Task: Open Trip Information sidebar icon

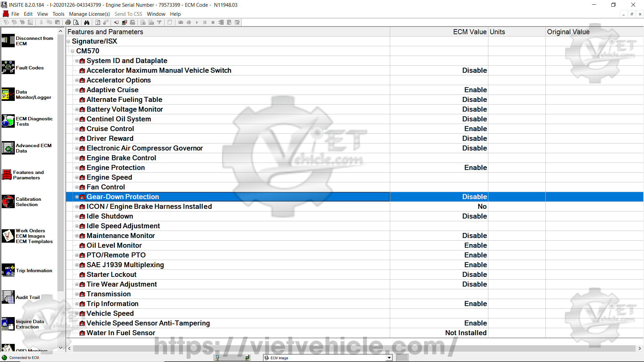Action: pyautogui.click(x=8, y=270)
